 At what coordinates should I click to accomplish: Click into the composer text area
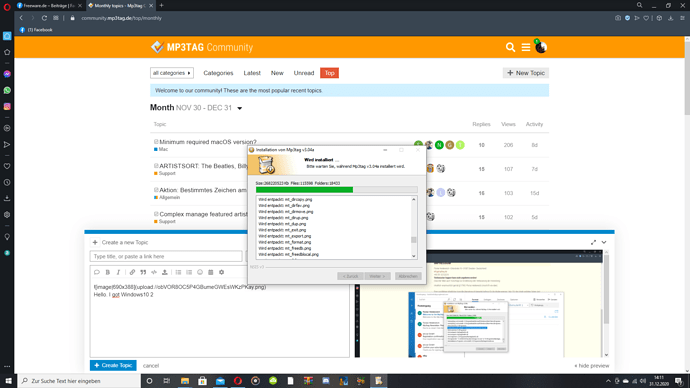pos(220,319)
